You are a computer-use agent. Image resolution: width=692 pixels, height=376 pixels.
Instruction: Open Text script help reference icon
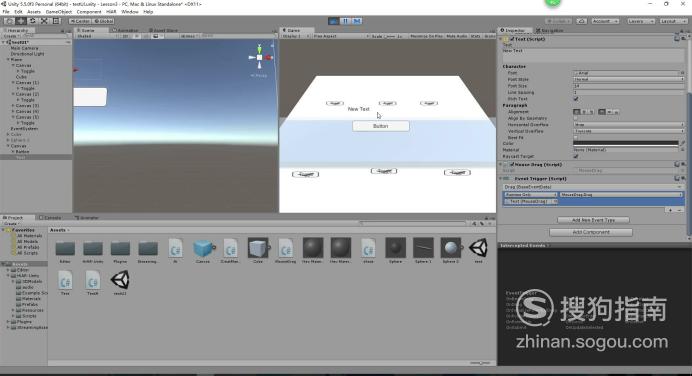(677, 39)
